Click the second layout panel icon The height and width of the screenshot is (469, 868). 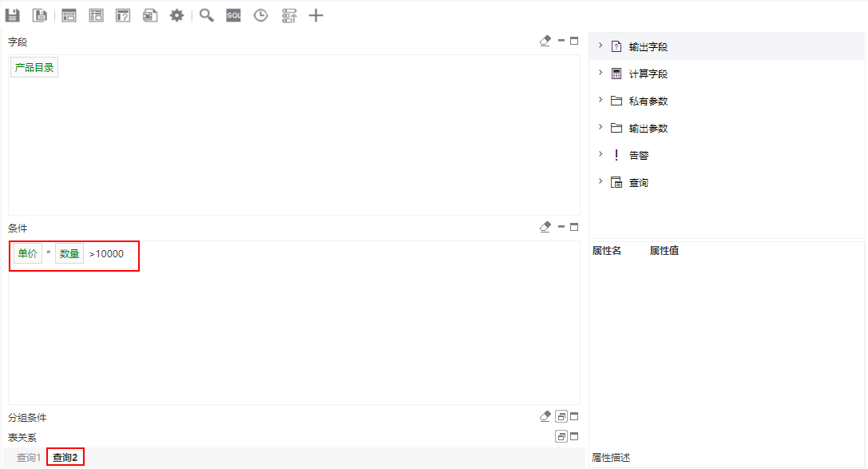(x=97, y=15)
